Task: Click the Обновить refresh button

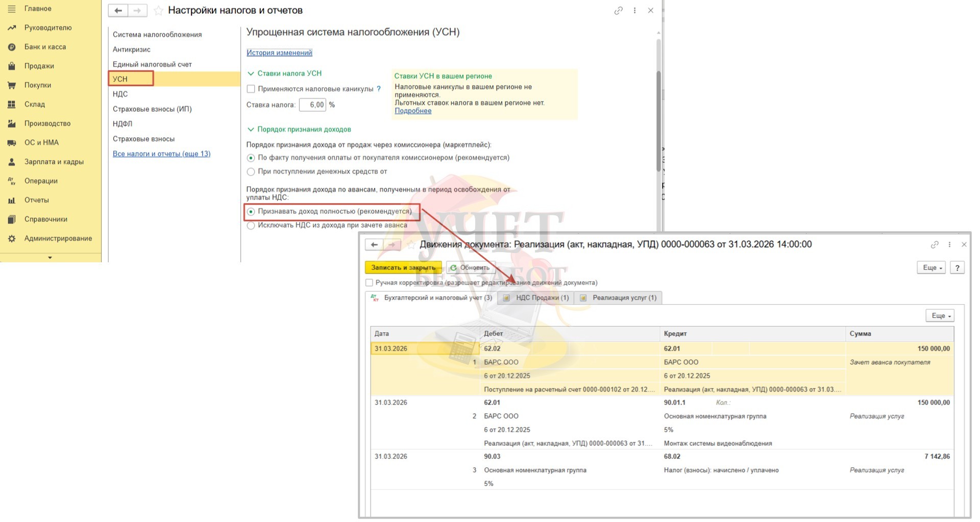Action: 470,267
